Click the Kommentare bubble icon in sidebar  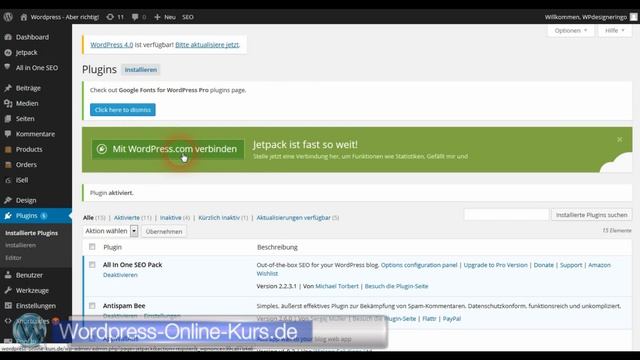(x=8, y=134)
